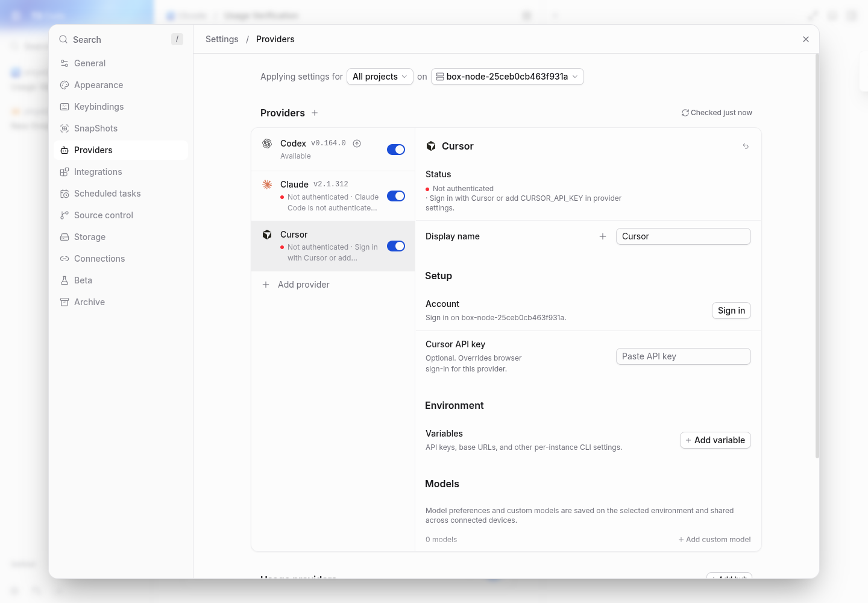Click the Paste API key field
Viewport: 868px width, 603px height.
click(x=684, y=356)
